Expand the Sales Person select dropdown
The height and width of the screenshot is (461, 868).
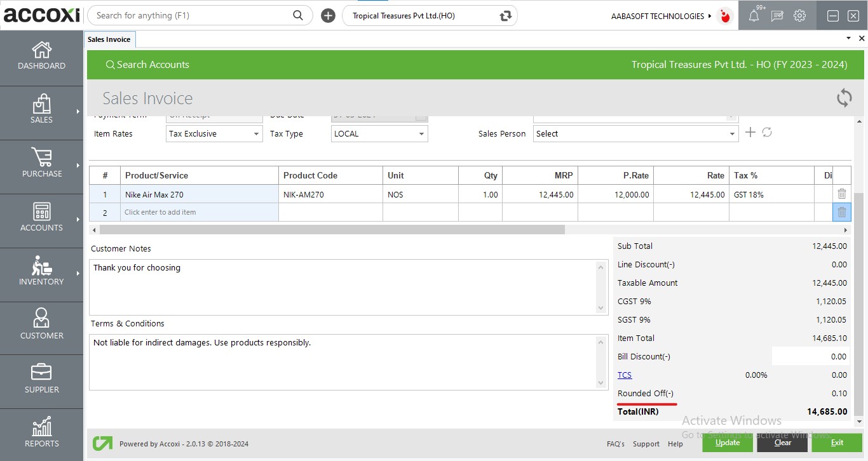pyautogui.click(x=732, y=134)
